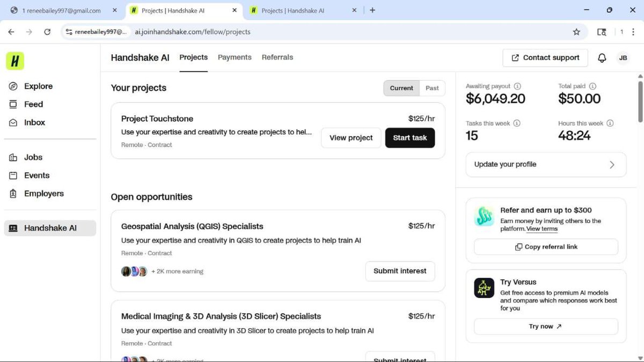Open Events via its calendar icon
644x362 pixels.
pyautogui.click(x=13, y=176)
